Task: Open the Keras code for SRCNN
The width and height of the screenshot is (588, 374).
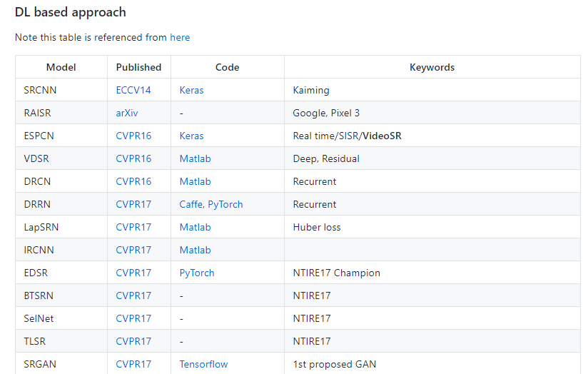Action: pyautogui.click(x=191, y=90)
